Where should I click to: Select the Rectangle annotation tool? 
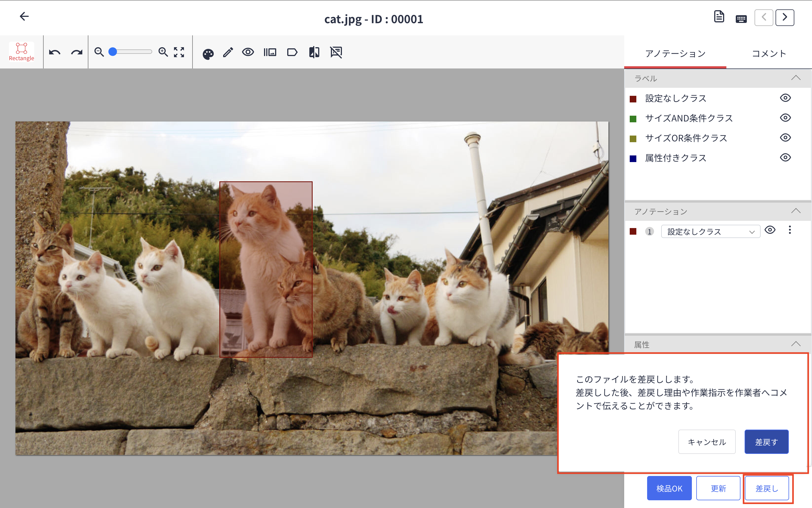pyautogui.click(x=22, y=52)
